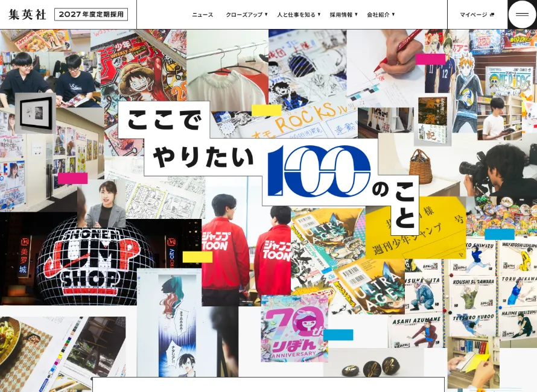The height and width of the screenshot is (392, 537).
Task: Click the external-link icon beside マイページ
Action: pos(492,15)
